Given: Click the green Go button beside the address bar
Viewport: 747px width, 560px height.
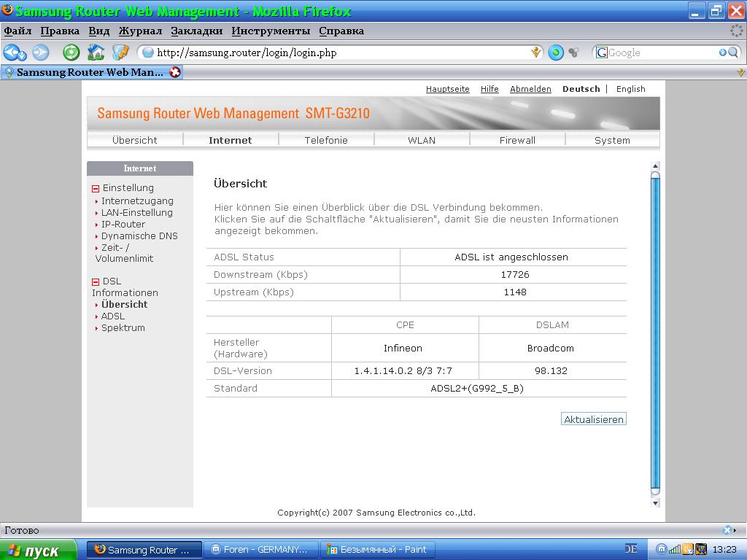Looking at the screenshot, I should click(556, 52).
